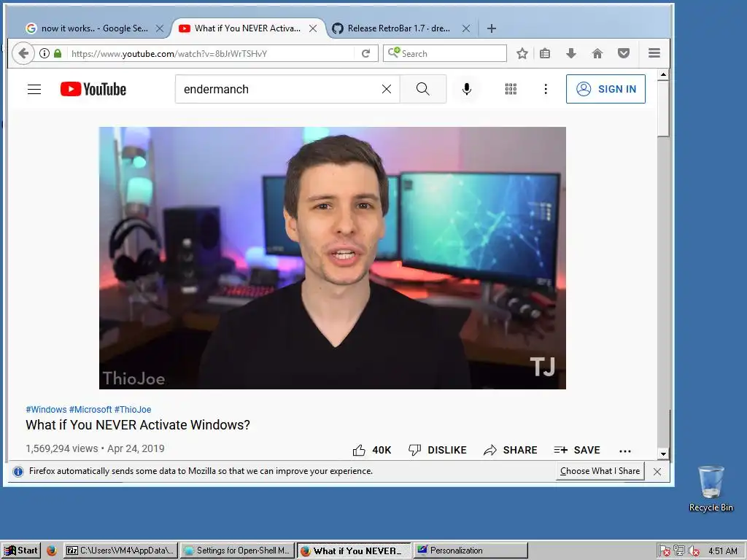
Task: Open the #Windows hashtag link
Action: 46,410
